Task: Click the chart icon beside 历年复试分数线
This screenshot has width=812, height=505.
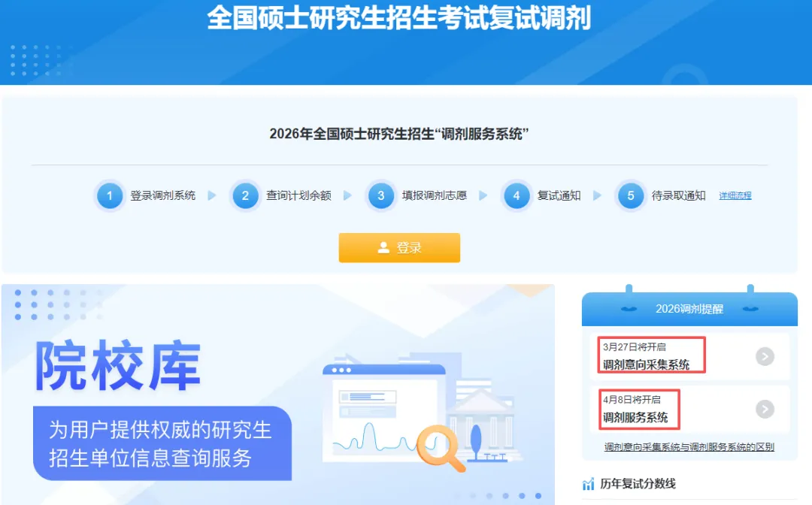Action: point(588,484)
